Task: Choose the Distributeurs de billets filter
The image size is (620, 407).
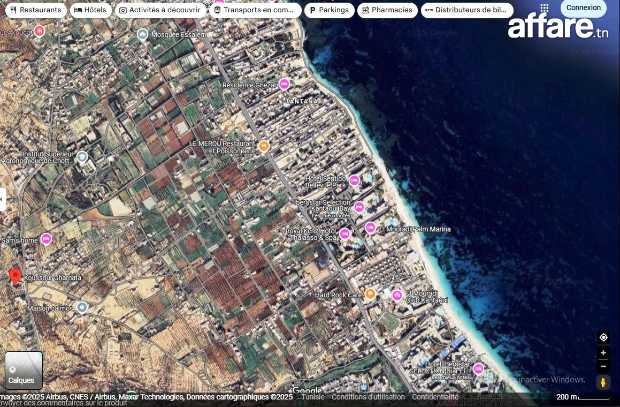Action: tap(467, 10)
